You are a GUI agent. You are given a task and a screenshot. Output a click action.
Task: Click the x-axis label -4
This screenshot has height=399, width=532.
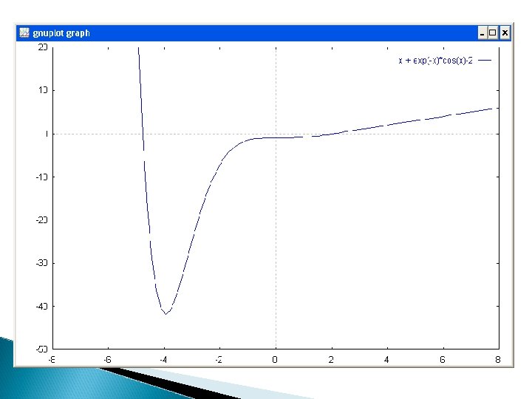pos(163,360)
